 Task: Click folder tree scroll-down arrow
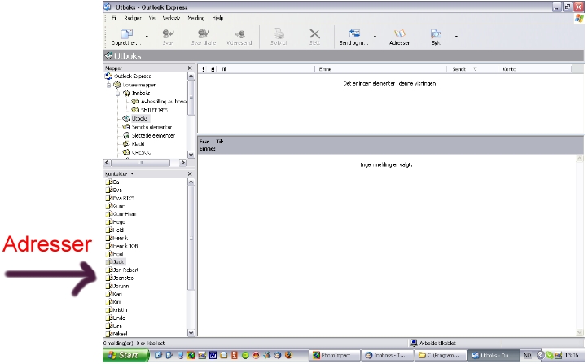[191, 155]
